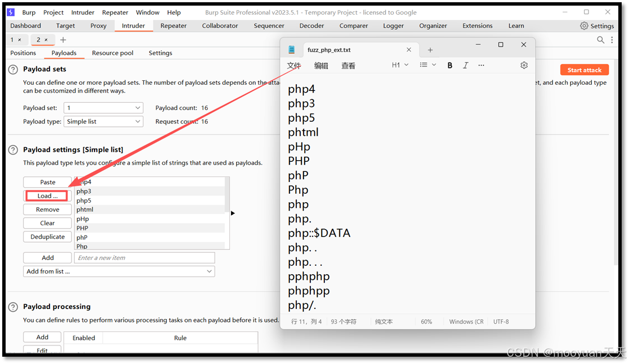Image resolution: width=629 pixels, height=364 pixels.
Task: Close Intruder tab 2
Action: 46,40
